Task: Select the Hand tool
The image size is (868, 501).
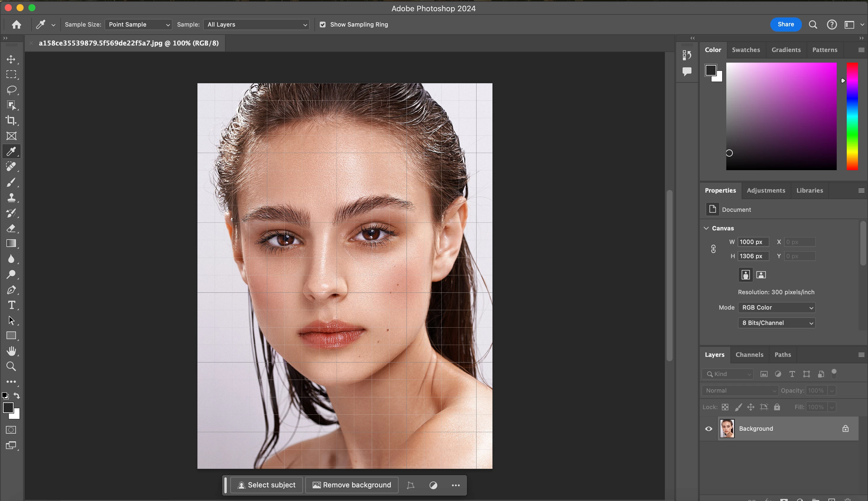Action: coord(11,351)
